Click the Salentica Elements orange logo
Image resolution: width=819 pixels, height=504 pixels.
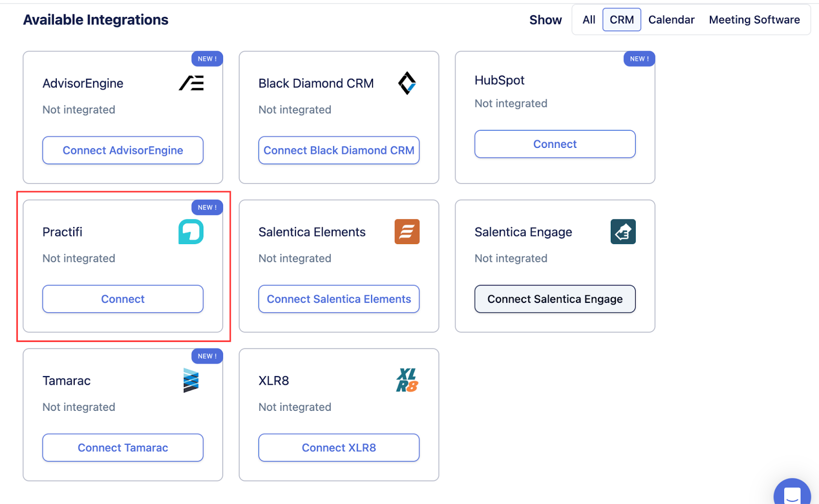(x=407, y=232)
